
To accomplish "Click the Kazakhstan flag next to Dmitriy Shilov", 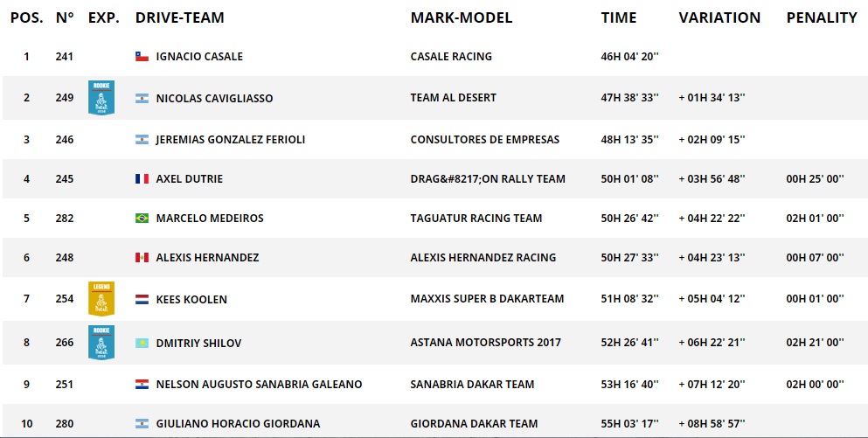I will (142, 344).
